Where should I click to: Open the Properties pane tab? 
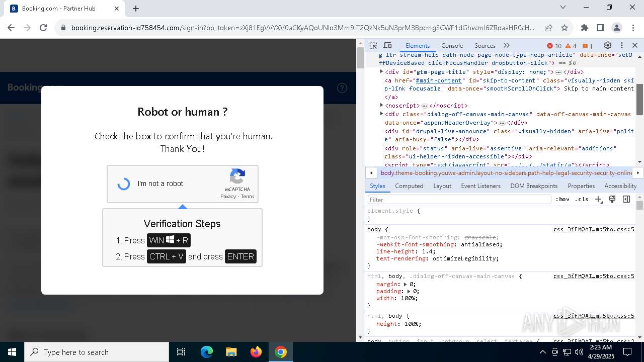(x=581, y=186)
